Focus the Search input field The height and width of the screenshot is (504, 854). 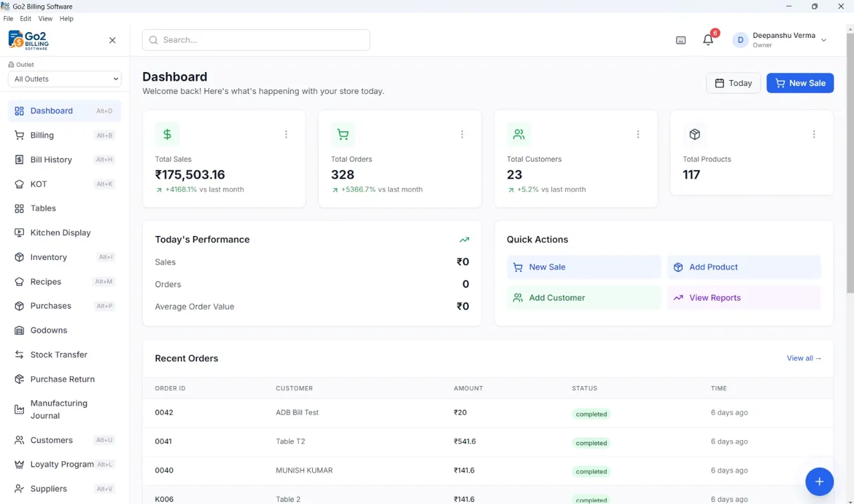point(256,40)
